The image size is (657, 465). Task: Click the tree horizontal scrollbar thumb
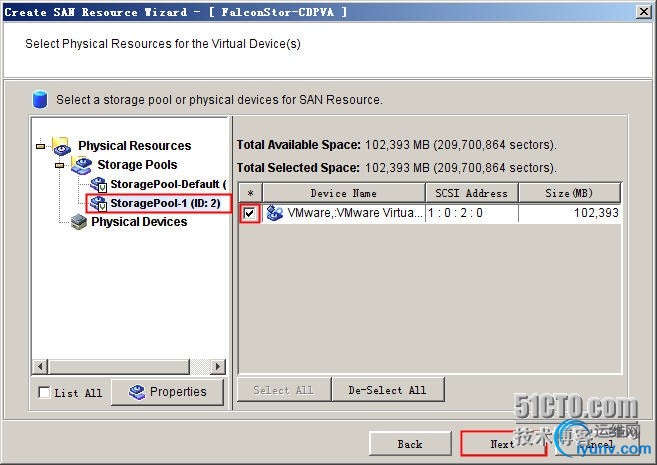click(119, 367)
